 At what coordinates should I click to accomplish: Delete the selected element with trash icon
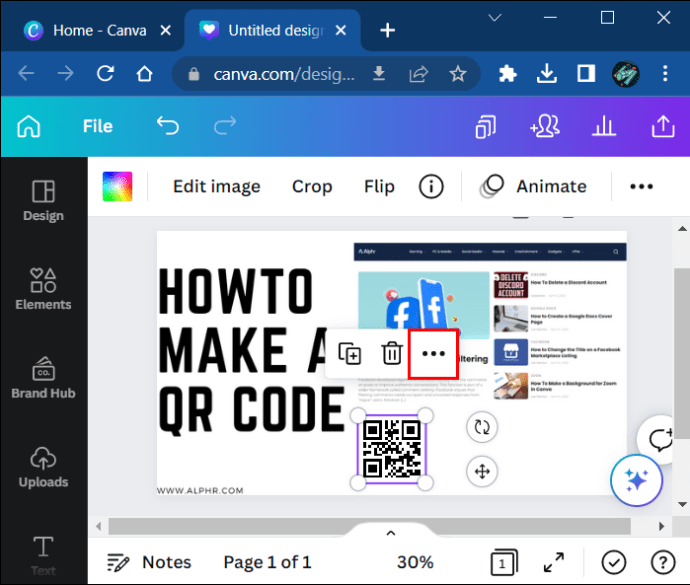[392, 353]
